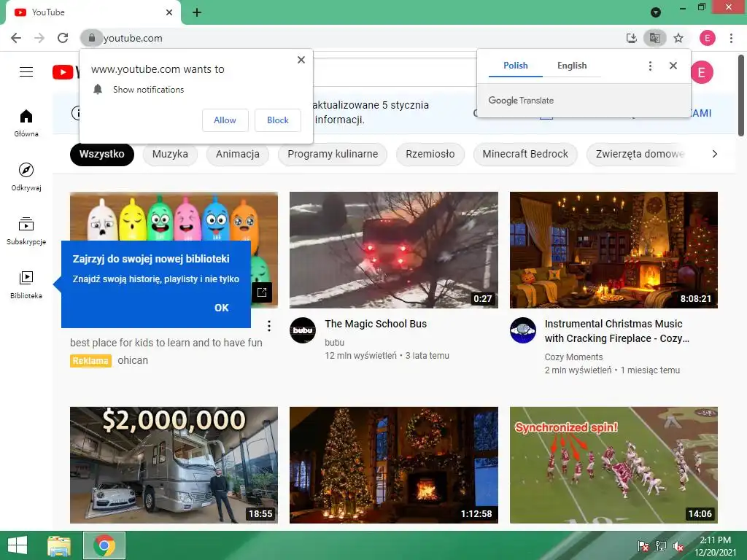Open the Magic School Bus thumbnail
The height and width of the screenshot is (560, 747).
click(x=393, y=250)
